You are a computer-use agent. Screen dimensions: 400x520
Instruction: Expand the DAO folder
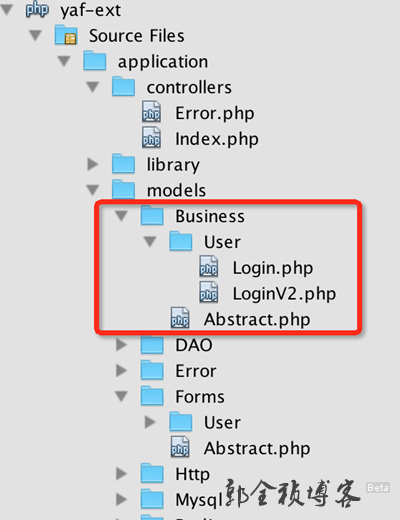click(121, 345)
